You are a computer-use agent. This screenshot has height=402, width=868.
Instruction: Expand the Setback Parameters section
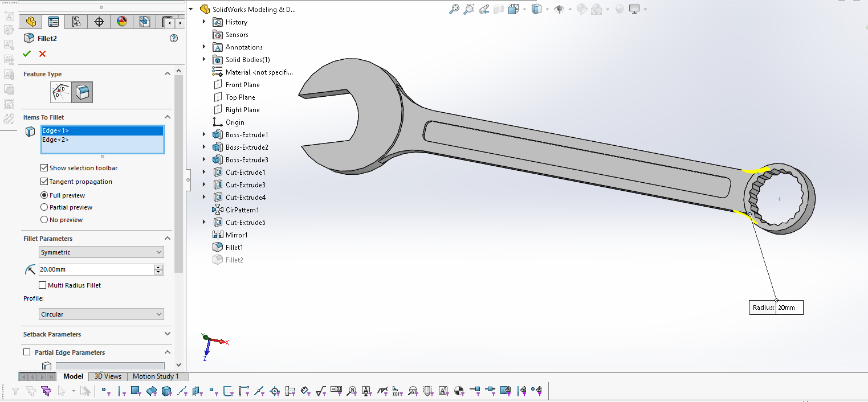click(168, 334)
